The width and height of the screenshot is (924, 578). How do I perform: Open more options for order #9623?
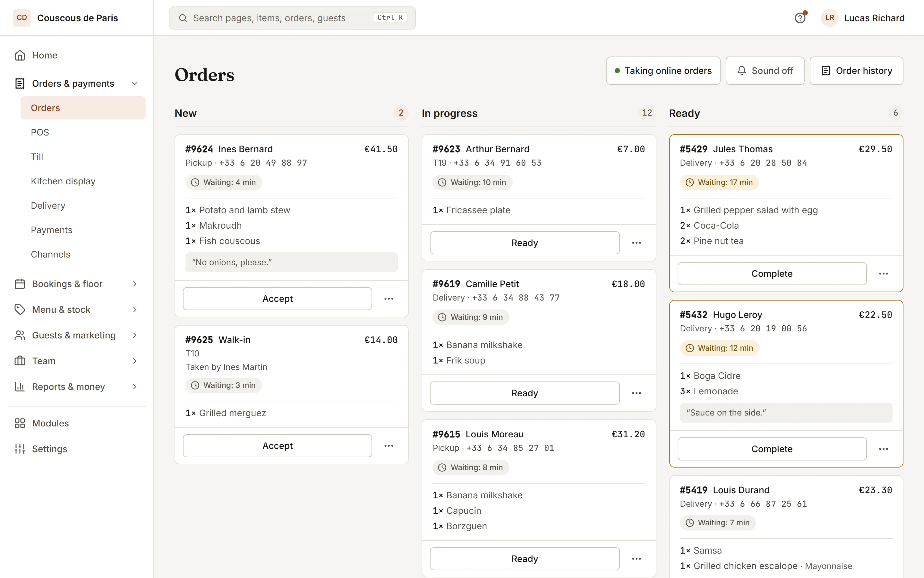coord(636,243)
